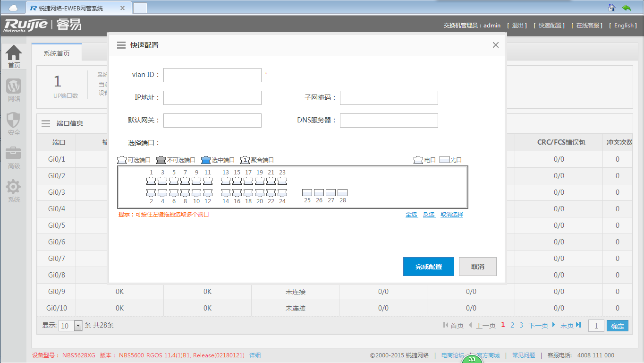Select port 23 in the port panel
The width and height of the screenshot is (644, 363).
coord(282,181)
